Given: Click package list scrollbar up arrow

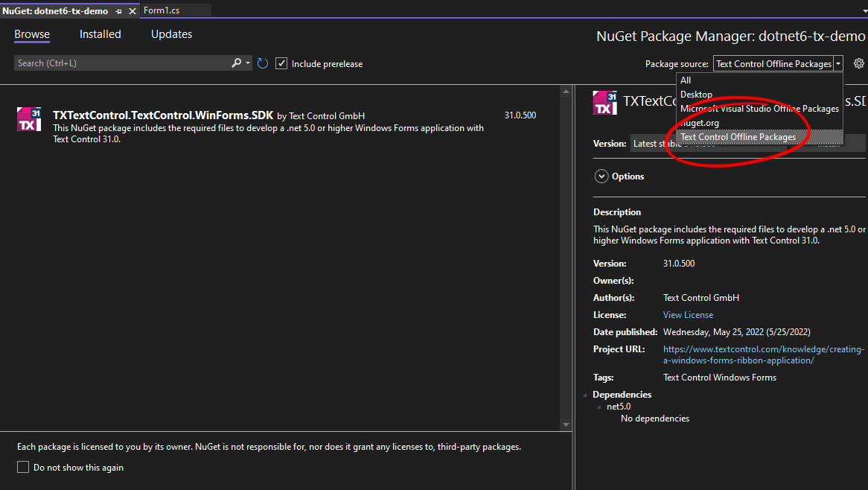Looking at the screenshot, I should 566,92.
